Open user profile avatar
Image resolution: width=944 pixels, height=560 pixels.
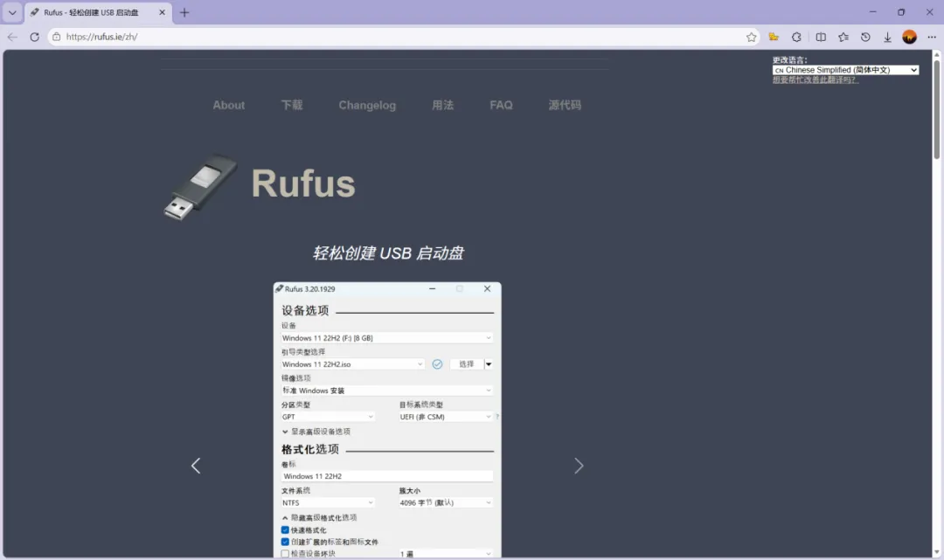909,37
